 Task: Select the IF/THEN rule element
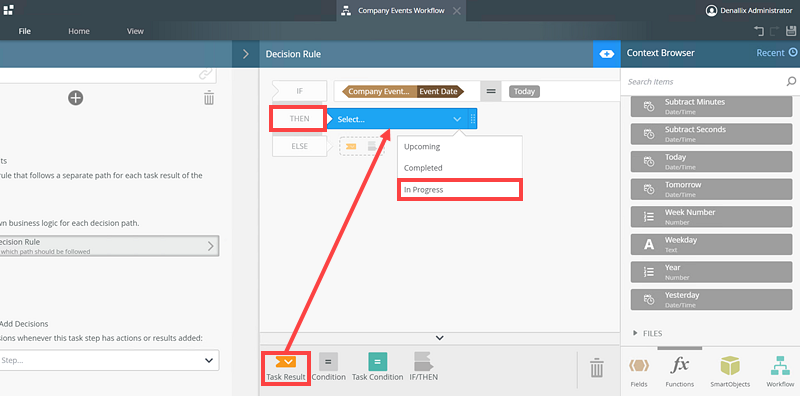(x=424, y=367)
